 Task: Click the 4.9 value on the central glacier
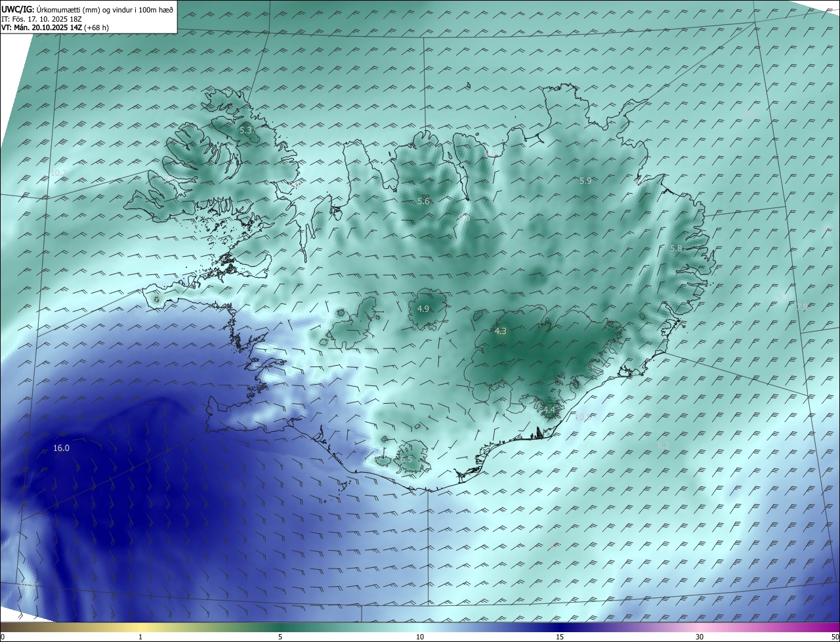pyautogui.click(x=423, y=309)
